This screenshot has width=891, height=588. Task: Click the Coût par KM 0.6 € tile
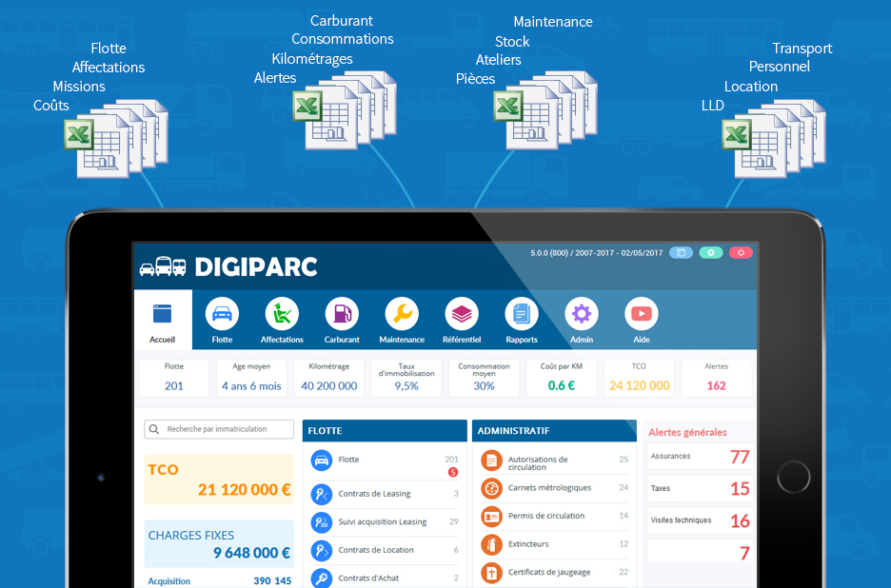562,378
